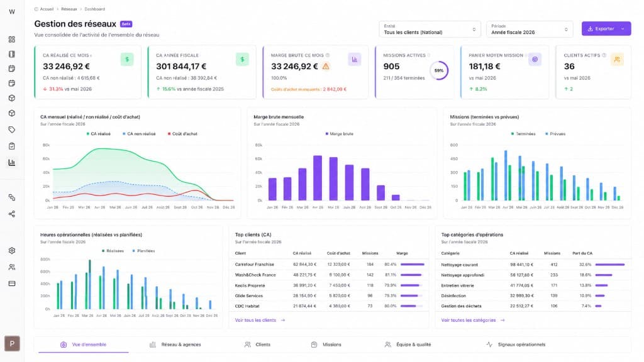Click the 59% missions progress ring
This screenshot has width=644, height=362.
click(x=439, y=70)
